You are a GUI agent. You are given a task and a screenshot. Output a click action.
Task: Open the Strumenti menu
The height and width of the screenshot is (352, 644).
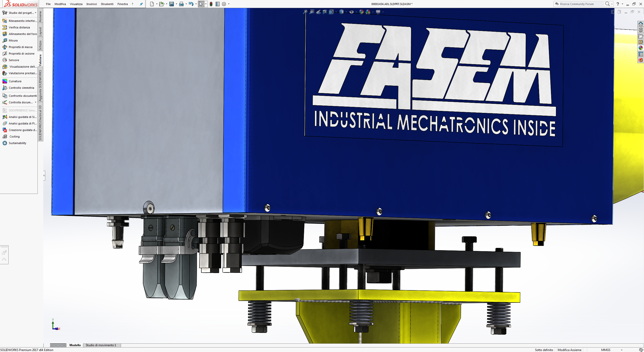107,4
